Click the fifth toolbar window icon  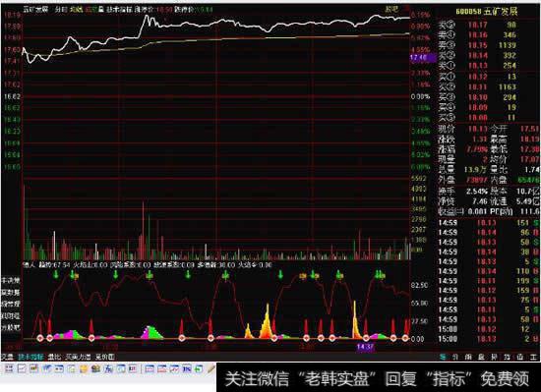tap(59, 369)
